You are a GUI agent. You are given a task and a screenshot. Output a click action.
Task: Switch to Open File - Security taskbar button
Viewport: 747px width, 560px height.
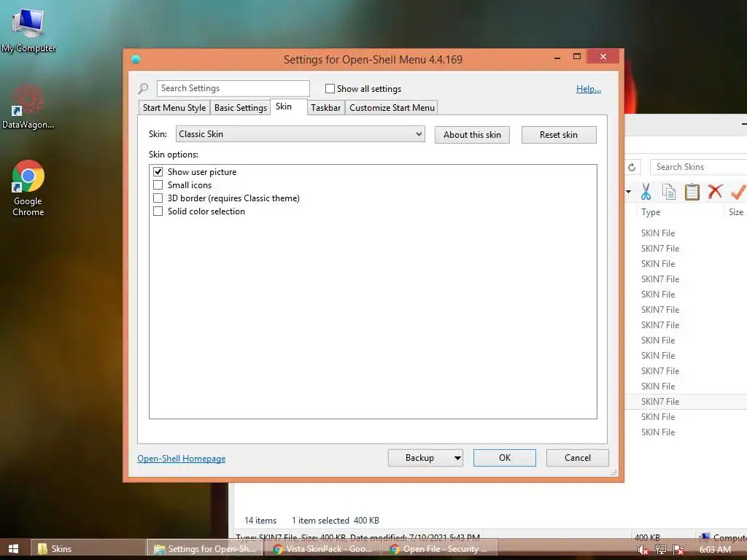(440, 548)
